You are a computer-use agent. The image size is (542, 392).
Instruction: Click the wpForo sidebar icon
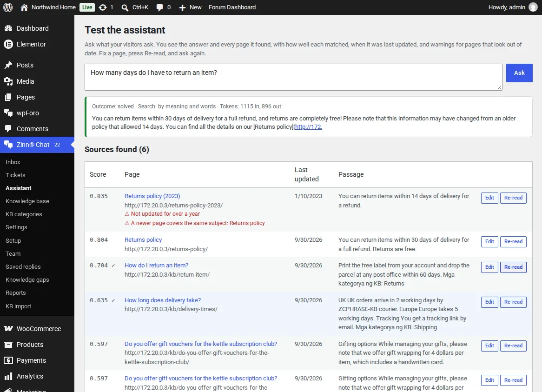click(x=8, y=113)
